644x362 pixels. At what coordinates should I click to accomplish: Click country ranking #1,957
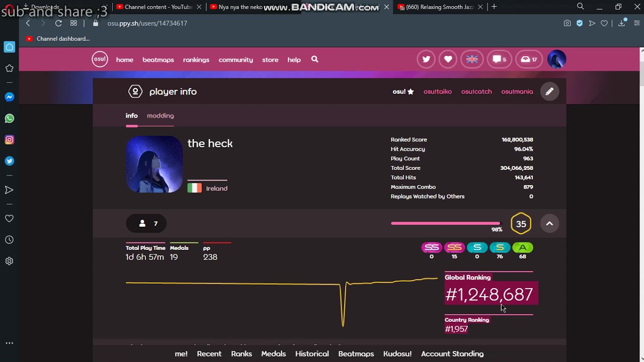tap(456, 329)
